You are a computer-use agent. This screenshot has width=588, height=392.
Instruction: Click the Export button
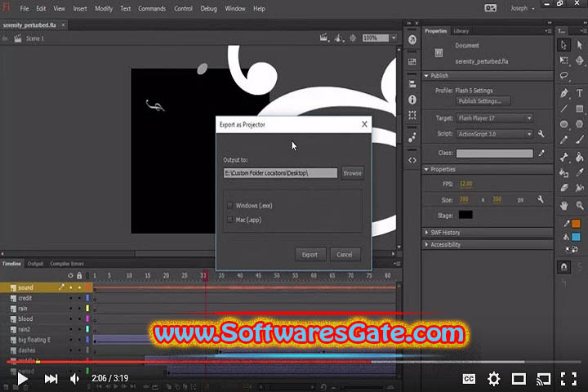click(310, 255)
